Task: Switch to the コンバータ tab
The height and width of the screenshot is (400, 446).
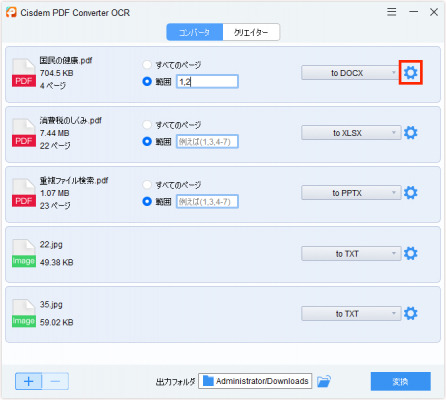Action: pos(195,32)
